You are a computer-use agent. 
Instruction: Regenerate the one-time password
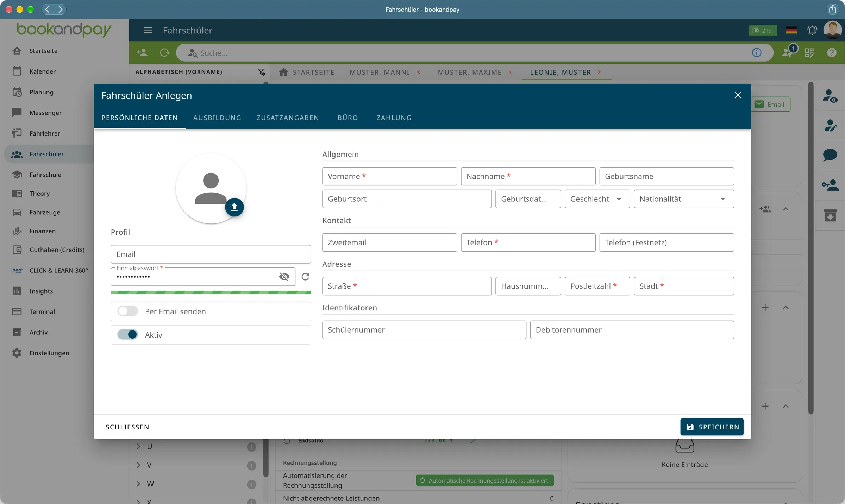tap(305, 277)
